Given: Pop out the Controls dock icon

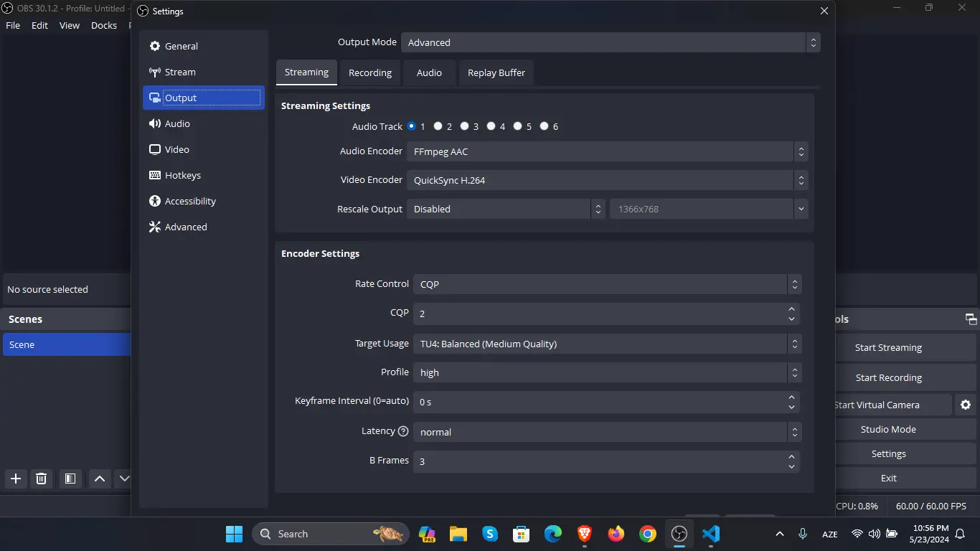Looking at the screenshot, I should [971, 319].
